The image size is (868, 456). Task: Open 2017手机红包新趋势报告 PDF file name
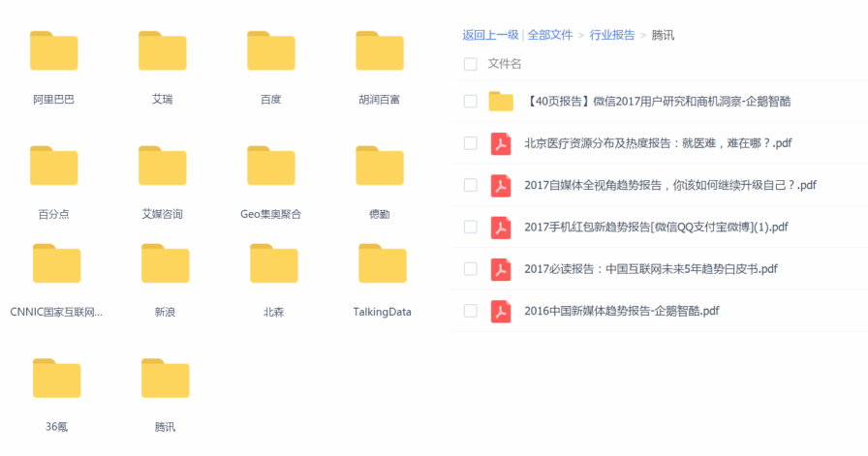(x=656, y=228)
